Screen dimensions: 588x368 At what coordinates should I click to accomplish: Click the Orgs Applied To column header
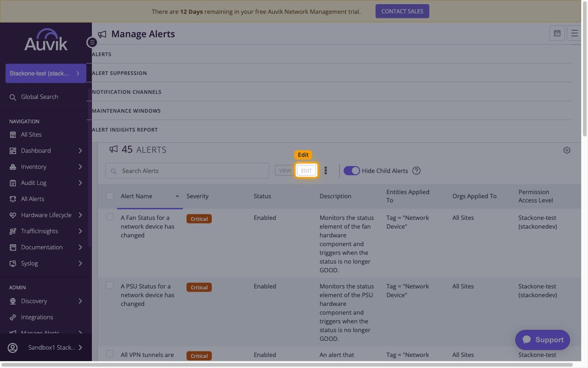475,196
